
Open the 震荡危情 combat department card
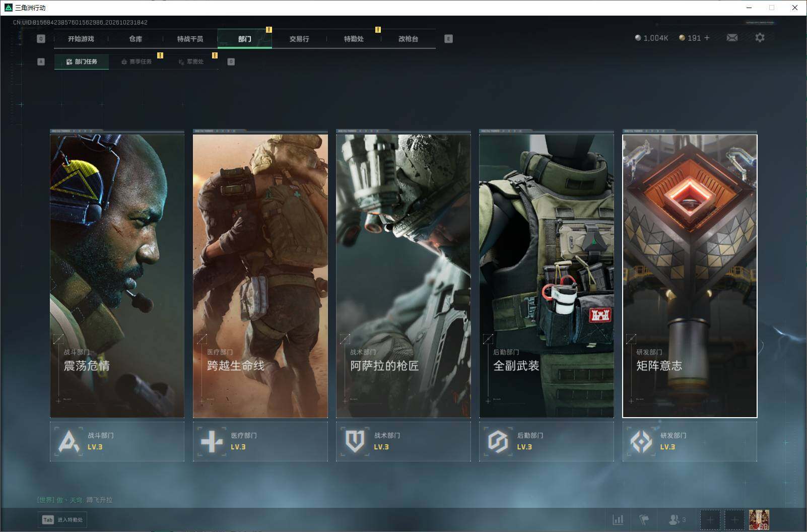pyautogui.click(x=117, y=276)
